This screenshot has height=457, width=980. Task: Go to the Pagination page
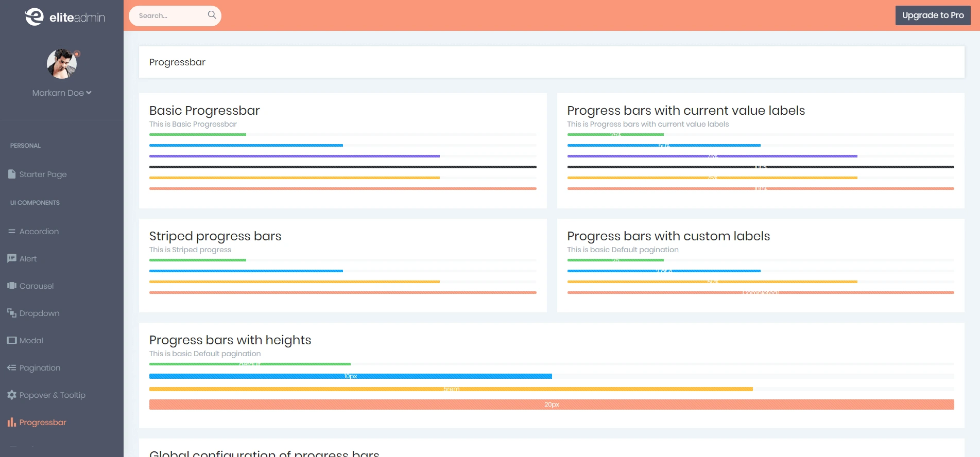(40, 367)
